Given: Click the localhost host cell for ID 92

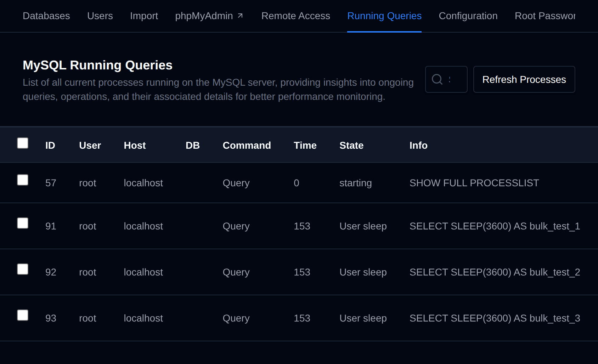Looking at the screenshot, I should [x=143, y=272].
